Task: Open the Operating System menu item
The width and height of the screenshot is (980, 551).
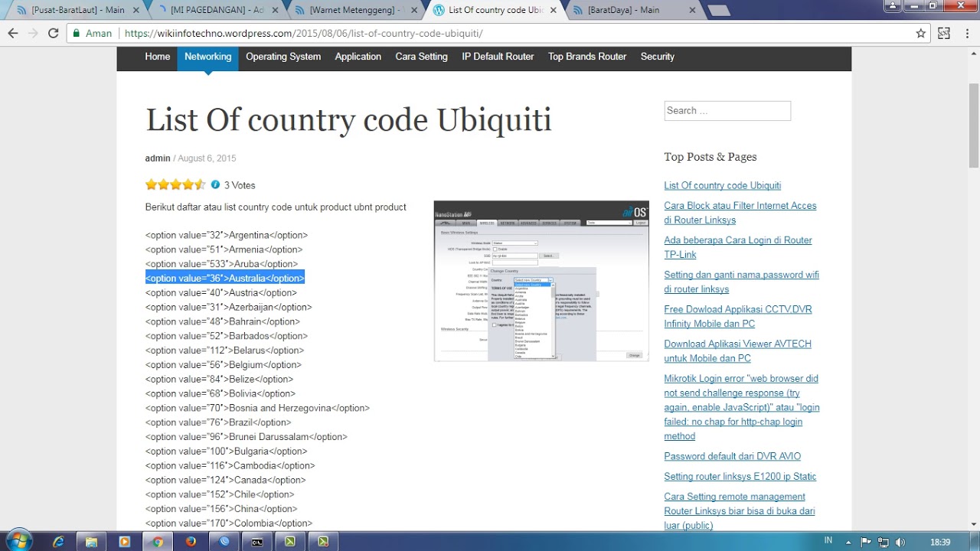Action: pyautogui.click(x=283, y=57)
